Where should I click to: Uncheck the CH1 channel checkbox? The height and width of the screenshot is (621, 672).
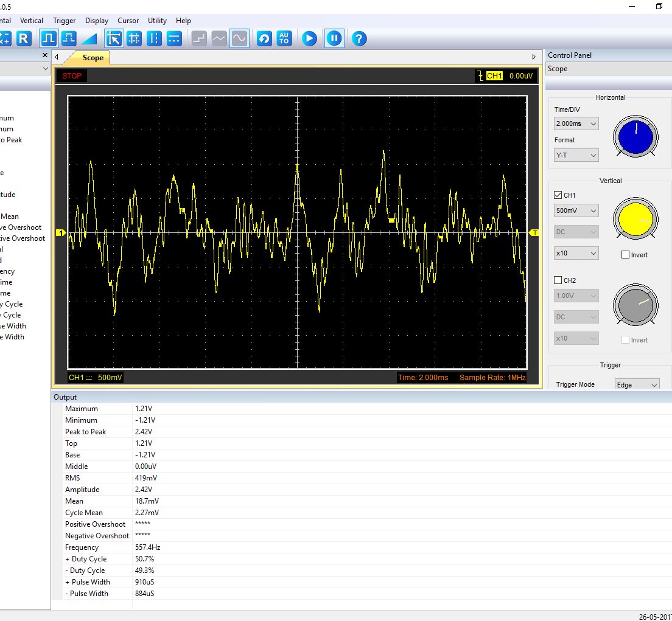[558, 195]
